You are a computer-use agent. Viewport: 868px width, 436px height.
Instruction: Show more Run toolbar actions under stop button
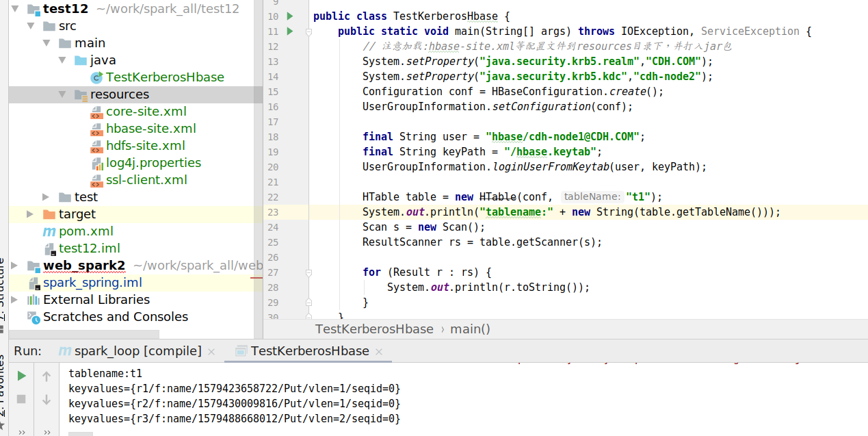tap(21, 431)
